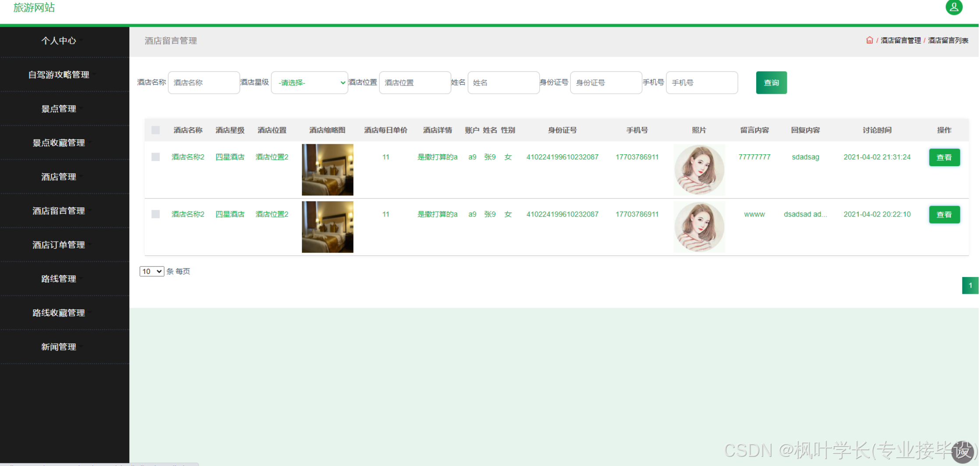Open the user profile avatar icon

(954, 7)
